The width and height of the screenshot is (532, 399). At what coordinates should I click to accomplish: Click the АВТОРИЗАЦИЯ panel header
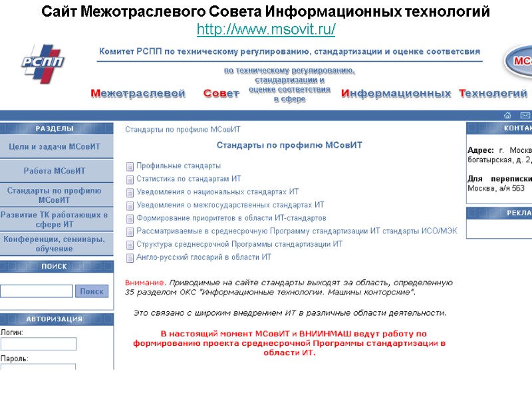click(57, 319)
